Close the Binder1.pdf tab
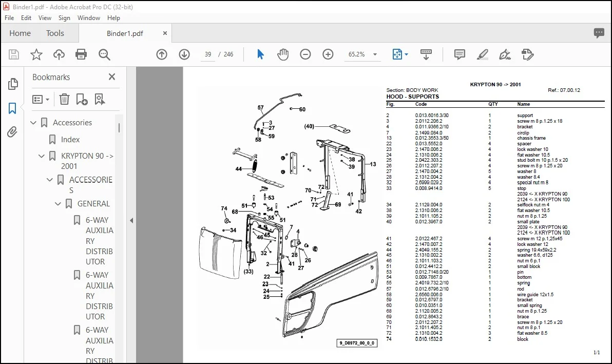612x364 pixels. 165,33
